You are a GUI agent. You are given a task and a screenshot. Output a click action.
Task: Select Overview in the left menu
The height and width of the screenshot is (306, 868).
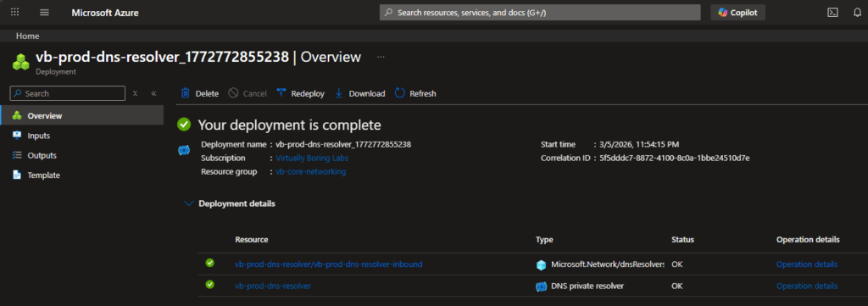coord(82,115)
